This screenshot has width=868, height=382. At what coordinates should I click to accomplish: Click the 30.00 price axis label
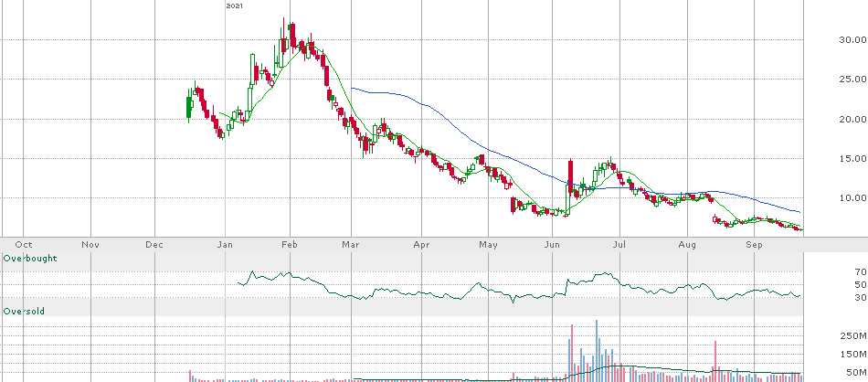coord(852,39)
